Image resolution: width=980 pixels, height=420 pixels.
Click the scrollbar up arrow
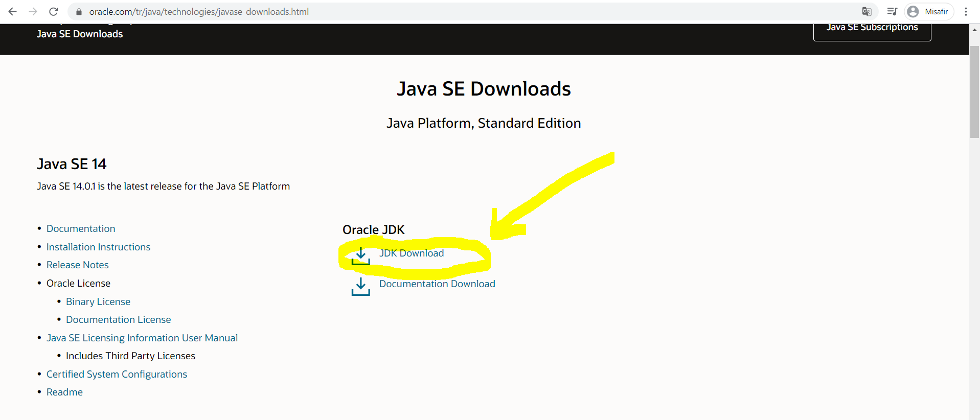pos(974,30)
